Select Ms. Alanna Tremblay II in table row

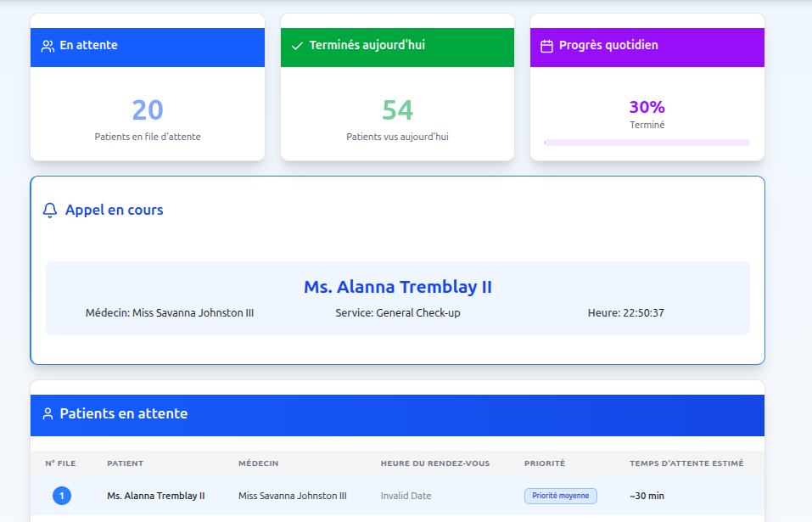156,496
